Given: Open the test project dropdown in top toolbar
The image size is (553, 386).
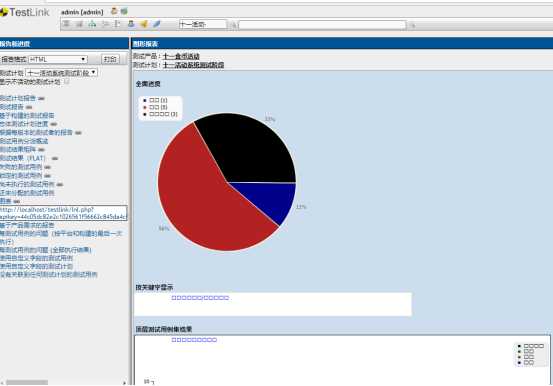Looking at the screenshot, I should (203, 24).
